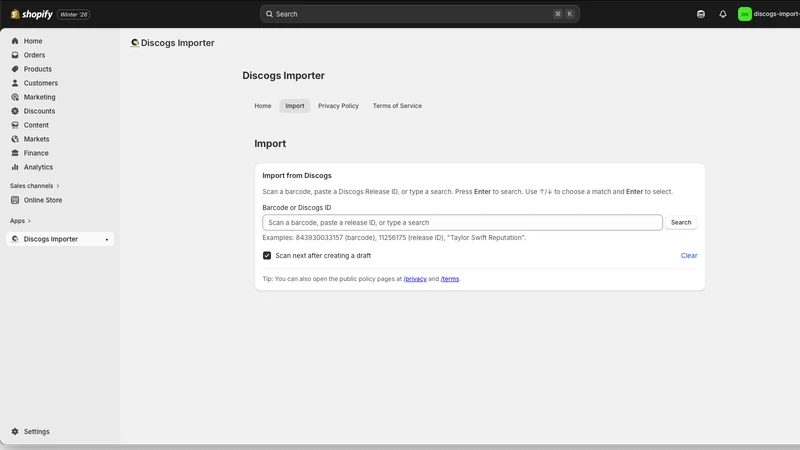The height and width of the screenshot is (450, 800).
Task: Open the /terms link
Action: click(x=449, y=279)
